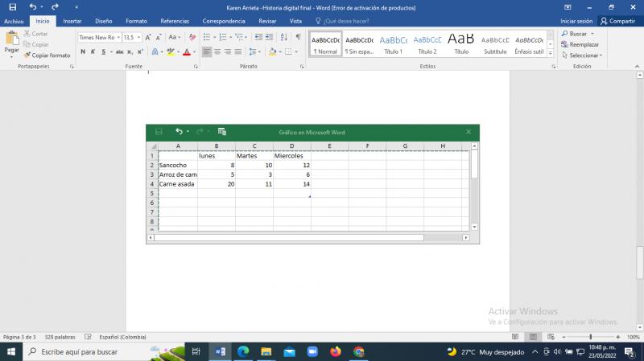Image resolution: width=644 pixels, height=361 pixels.
Task: Select cell containing Carne asada
Action: (177, 184)
